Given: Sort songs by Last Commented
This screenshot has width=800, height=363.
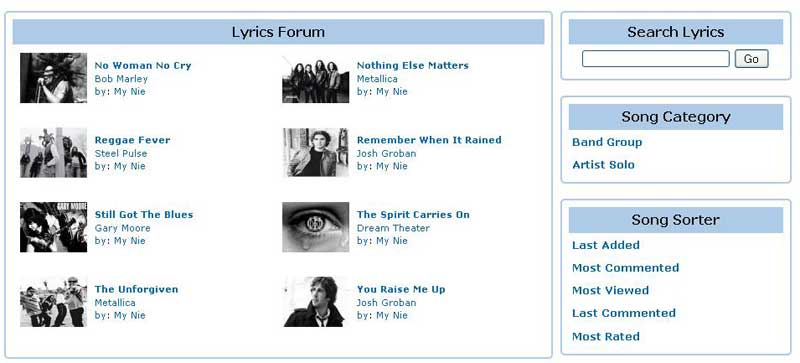Looking at the screenshot, I should click(x=623, y=313).
